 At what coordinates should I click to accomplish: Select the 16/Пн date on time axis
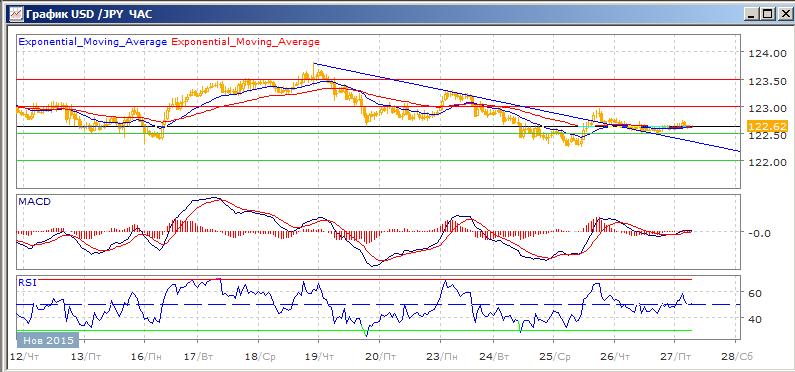pyautogui.click(x=144, y=357)
